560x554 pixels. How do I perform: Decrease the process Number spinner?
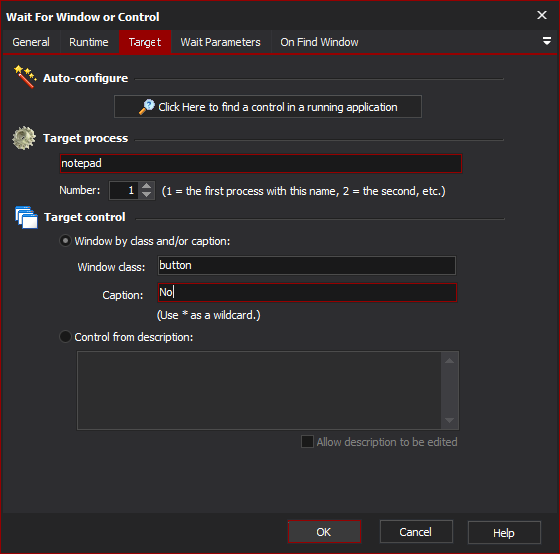pyautogui.click(x=146, y=195)
